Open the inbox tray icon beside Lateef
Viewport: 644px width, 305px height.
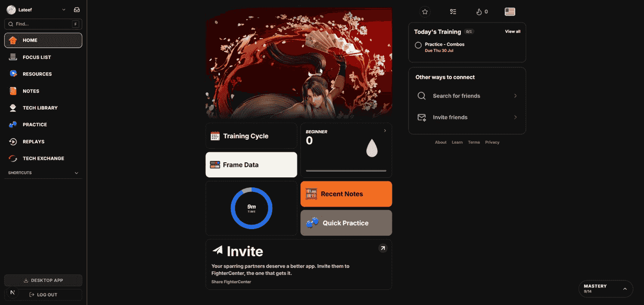click(x=76, y=10)
